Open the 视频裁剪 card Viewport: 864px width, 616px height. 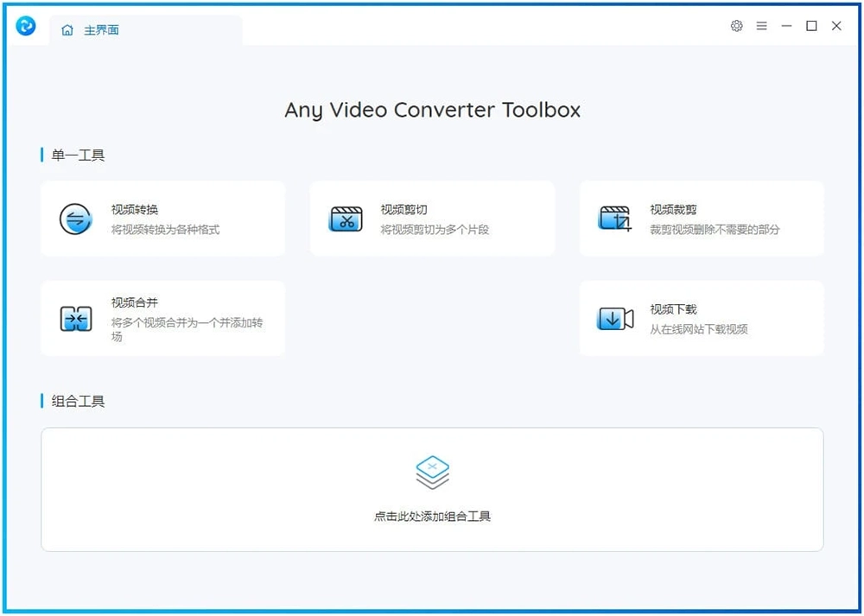[x=702, y=218]
